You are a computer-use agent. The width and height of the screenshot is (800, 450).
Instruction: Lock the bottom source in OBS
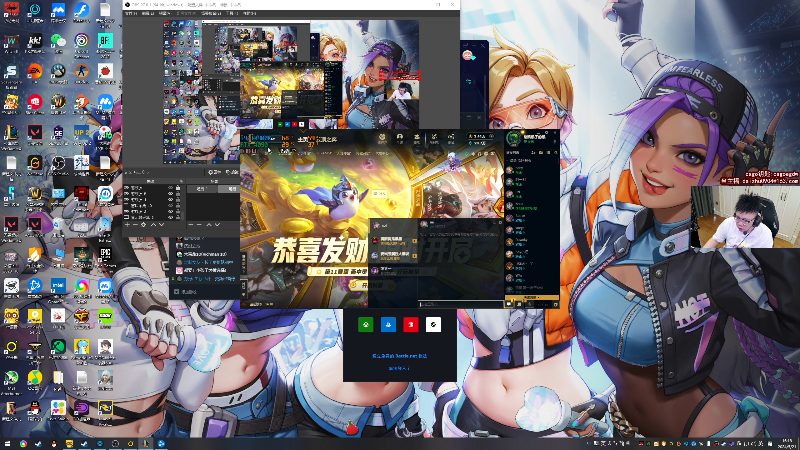pos(178,217)
